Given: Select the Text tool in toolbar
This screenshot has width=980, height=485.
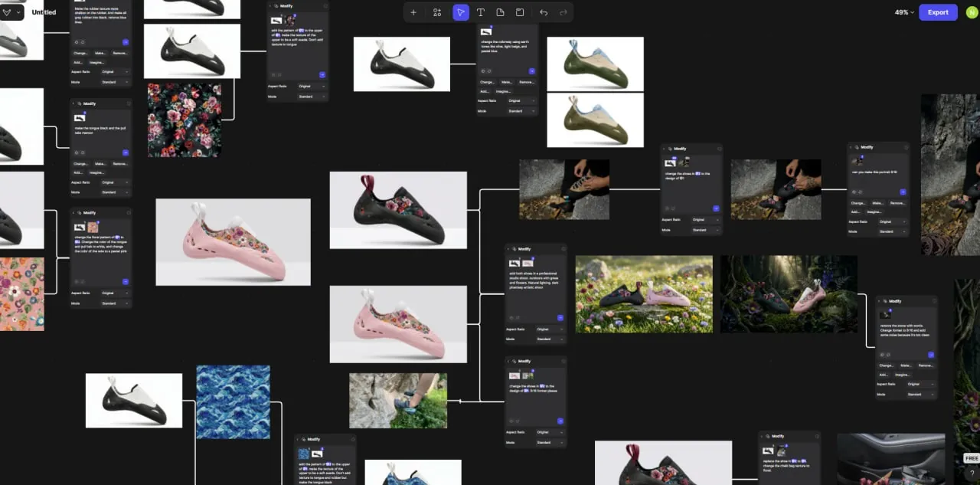Looking at the screenshot, I should coord(481,12).
